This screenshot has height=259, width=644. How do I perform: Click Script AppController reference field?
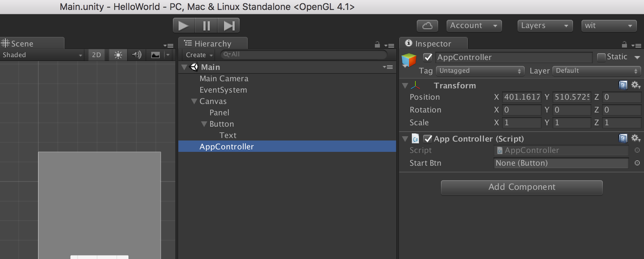point(561,150)
